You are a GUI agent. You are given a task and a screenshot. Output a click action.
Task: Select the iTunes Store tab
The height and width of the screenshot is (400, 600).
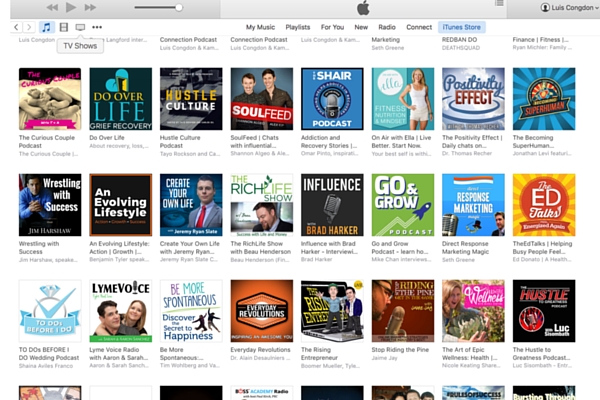coord(461,27)
